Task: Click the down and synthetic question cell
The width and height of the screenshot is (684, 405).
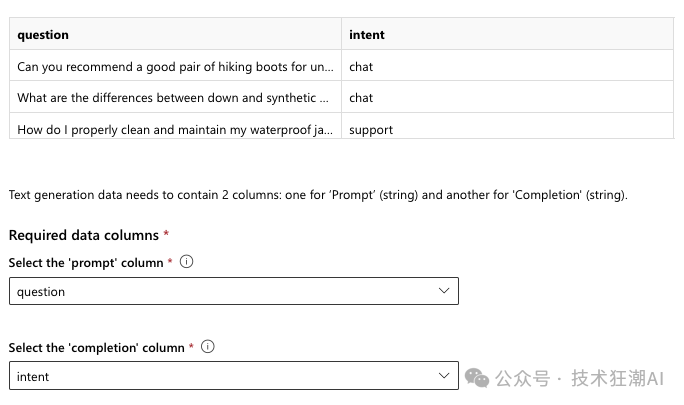Action: (x=175, y=97)
